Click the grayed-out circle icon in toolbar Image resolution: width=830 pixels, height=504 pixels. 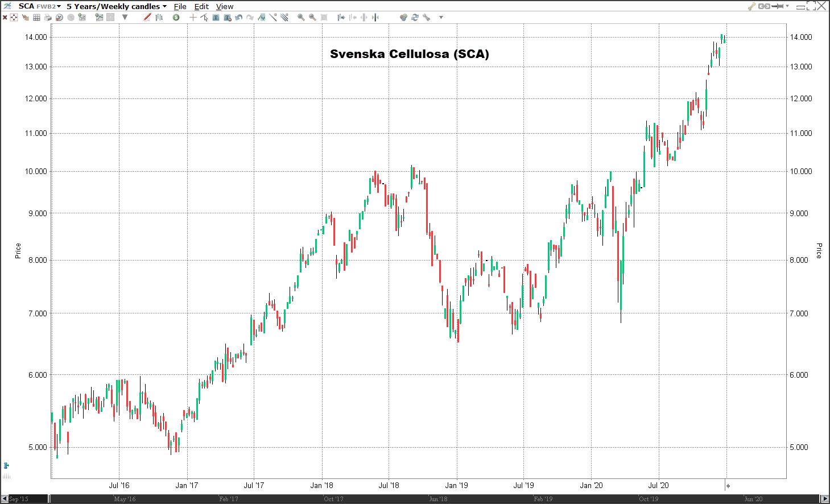[71, 18]
